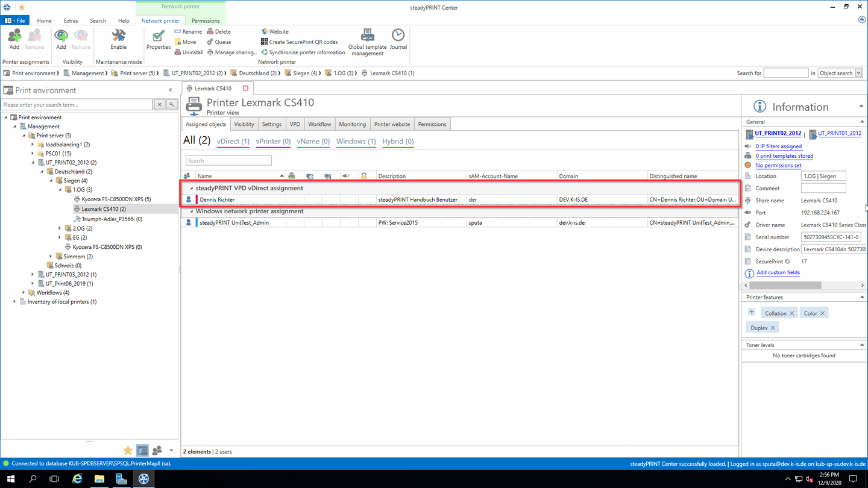868x488 pixels.
Task: Collapse the steadyPRINT VPD vDirect assignment group
Action: [x=191, y=188]
